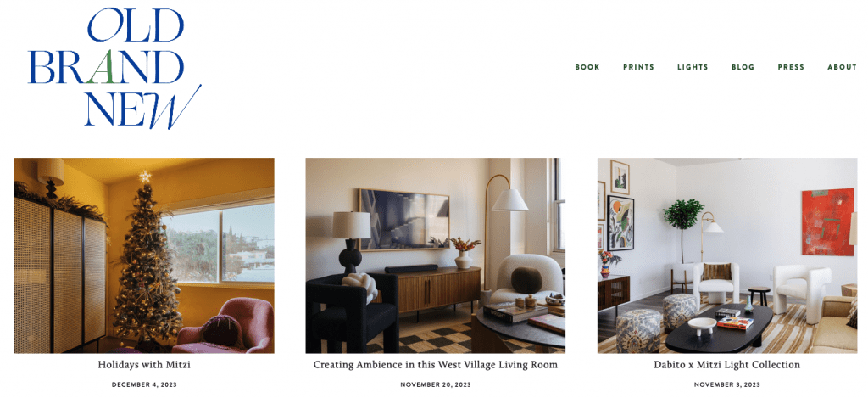Open the Lights navigation link

pos(693,67)
